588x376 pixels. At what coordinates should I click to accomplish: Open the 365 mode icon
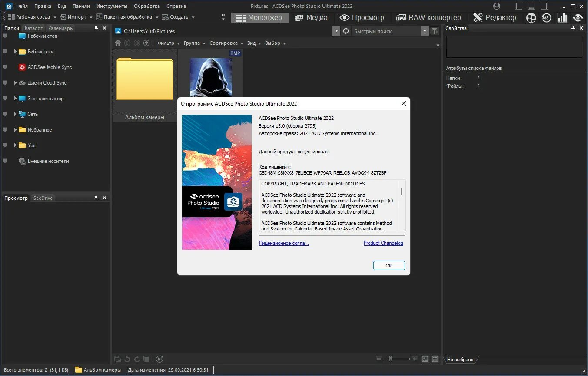point(547,18)
